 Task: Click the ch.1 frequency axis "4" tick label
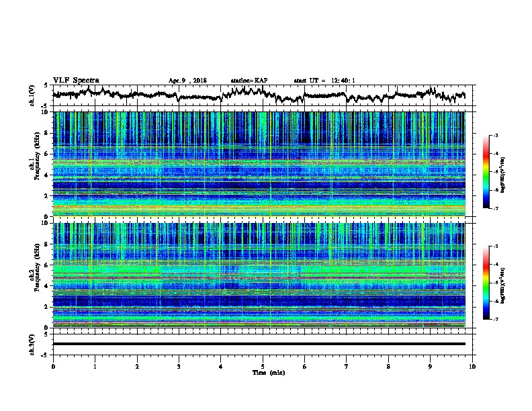coord(47,175)
